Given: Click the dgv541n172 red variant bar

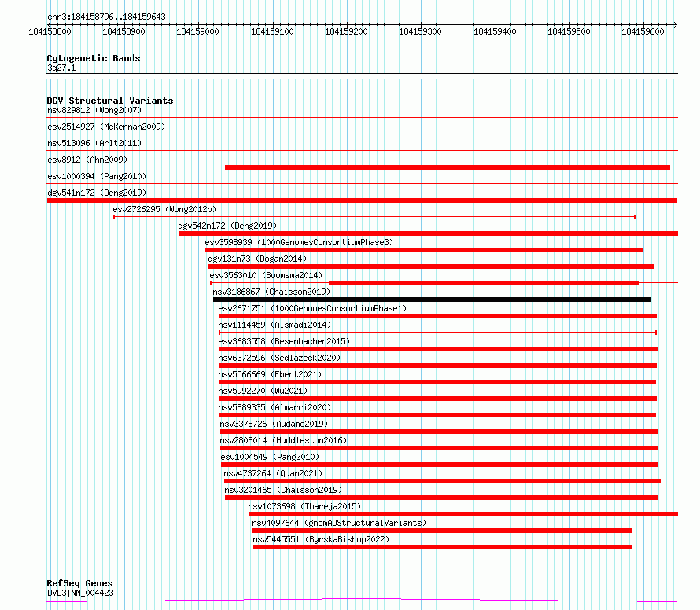Looking at the screenshot, I should [362, 200].
